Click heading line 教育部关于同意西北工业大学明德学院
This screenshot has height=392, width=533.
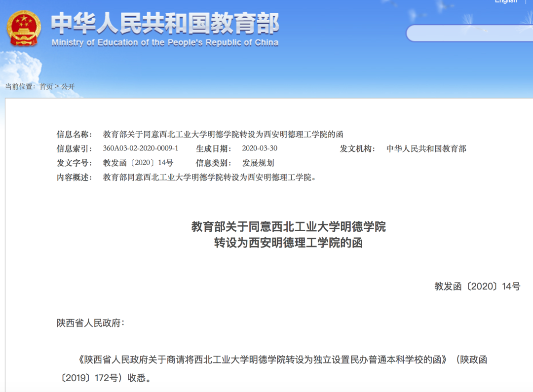tap(288, 227)
